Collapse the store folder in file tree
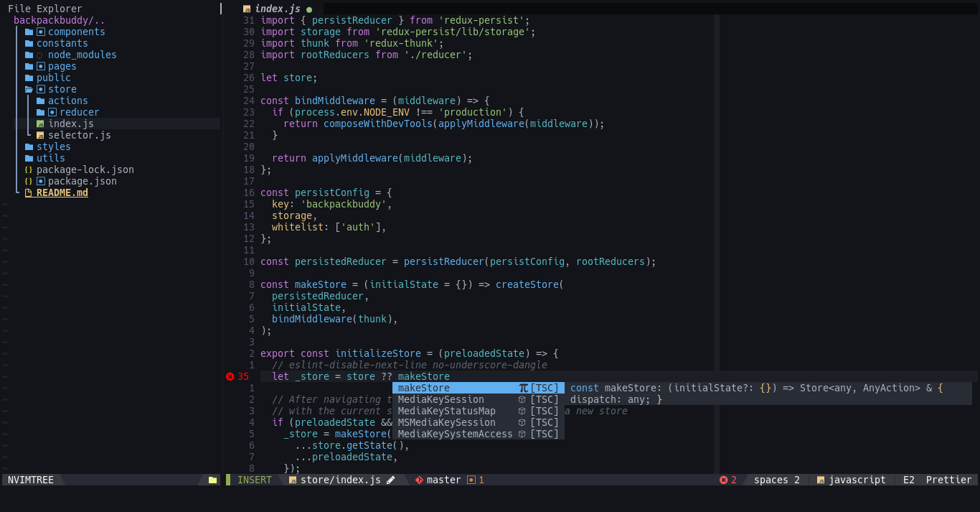Image resolution: width=980 pixels, height=512 pixels. point(62,89)
